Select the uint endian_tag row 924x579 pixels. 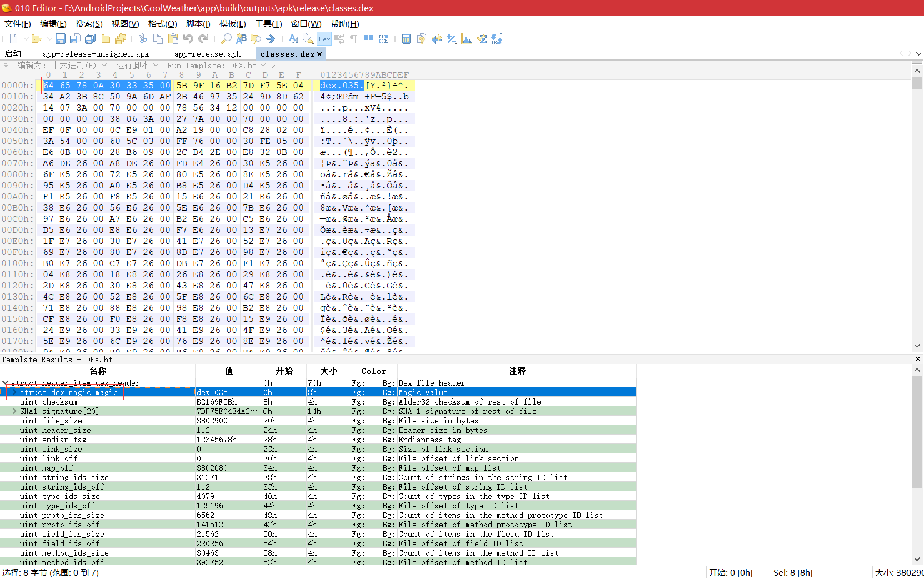[318, 440]
